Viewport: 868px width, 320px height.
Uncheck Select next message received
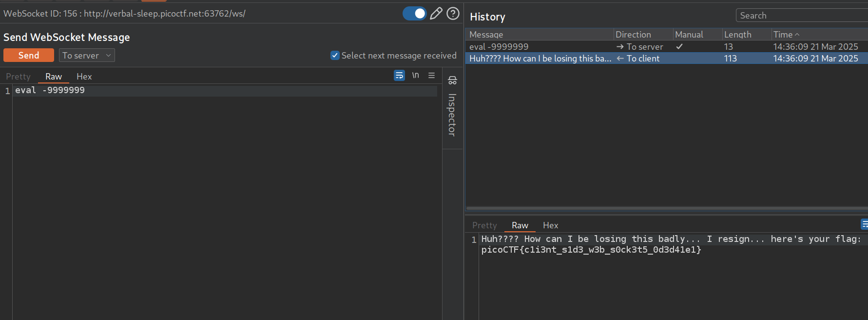pos(335,56)
